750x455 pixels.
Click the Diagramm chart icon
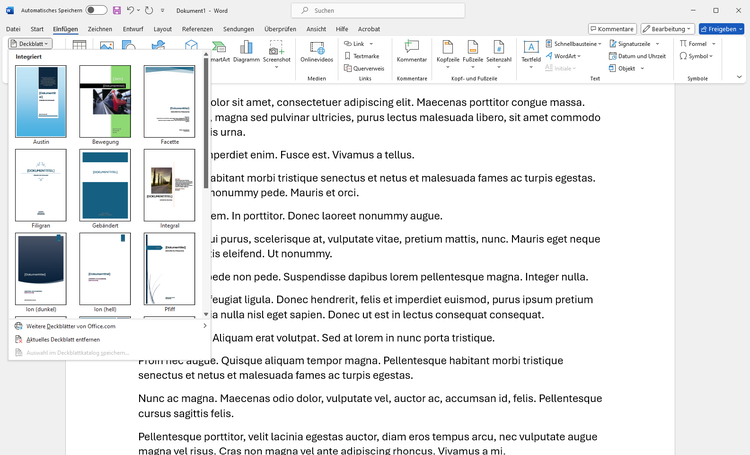[246, 47]
